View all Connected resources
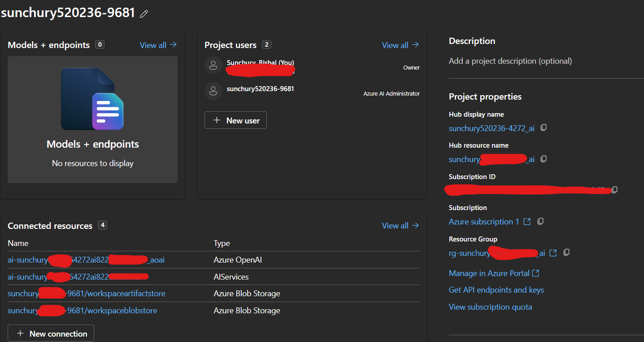Image resolution: width=644 pixels, height=342 pixels. 400,225
